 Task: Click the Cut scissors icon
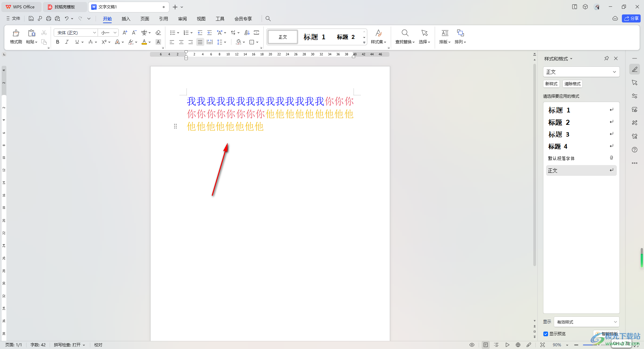point(44,33)
